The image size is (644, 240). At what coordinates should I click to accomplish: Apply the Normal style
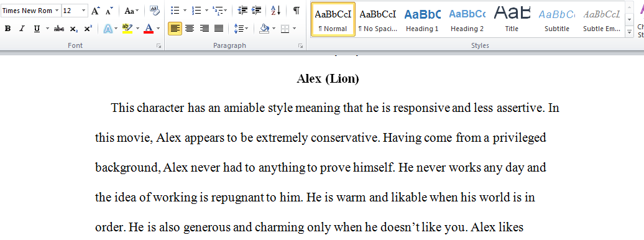(333, 19)
